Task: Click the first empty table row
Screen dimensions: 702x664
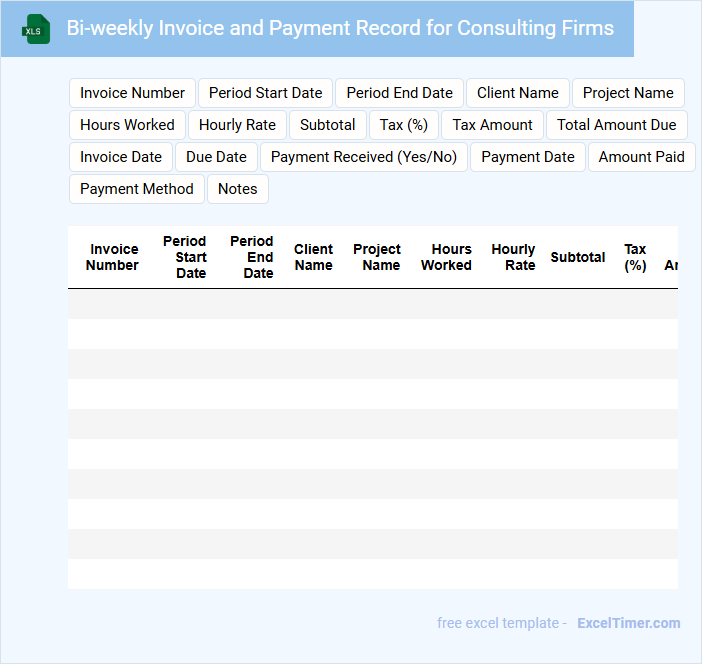Action: [372, 304]
